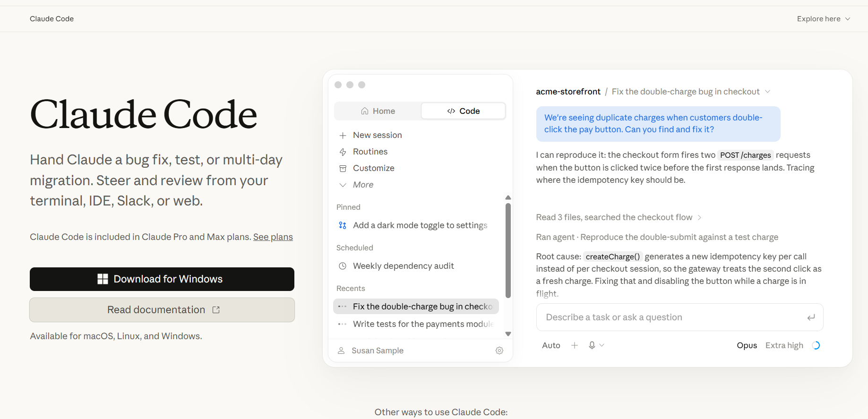Image resolution: width=868 pixels, height=419 pixels.
Task: Click the external link icon on Read documentation
Action: pyautogui.click(x=216, y=310)
